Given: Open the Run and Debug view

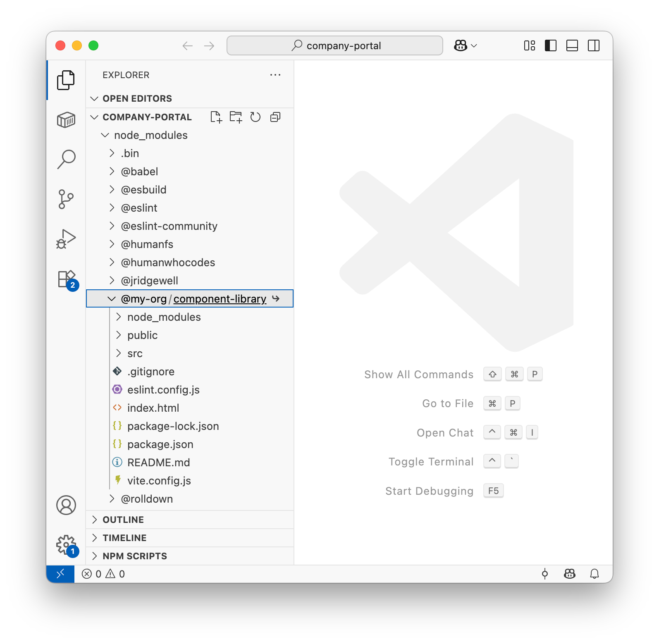Looking at the screenshot, I should 66,239.
